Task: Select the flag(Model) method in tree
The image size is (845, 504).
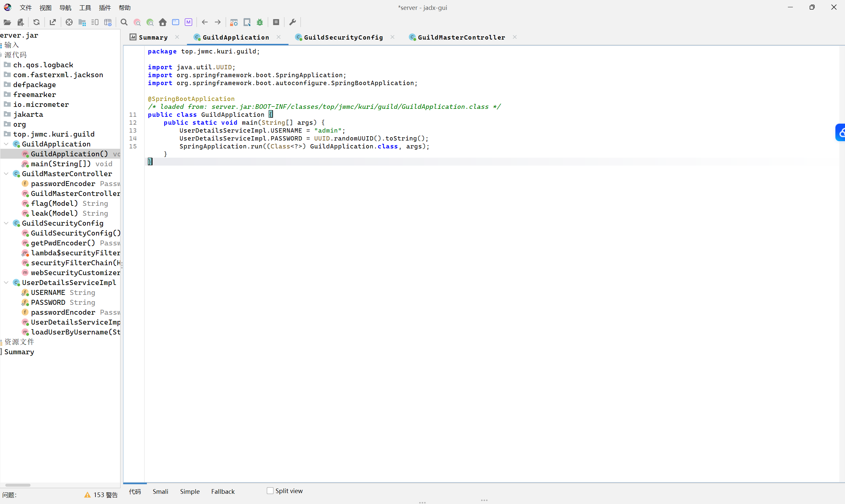Action: tap(54, 204)
